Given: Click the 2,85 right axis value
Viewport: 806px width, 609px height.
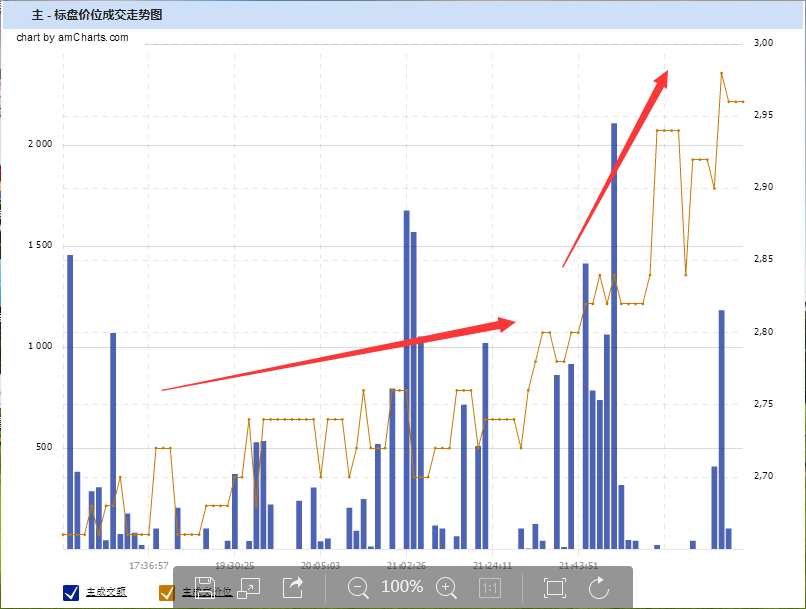Looking at the screenshot, I should click(763, 259).
